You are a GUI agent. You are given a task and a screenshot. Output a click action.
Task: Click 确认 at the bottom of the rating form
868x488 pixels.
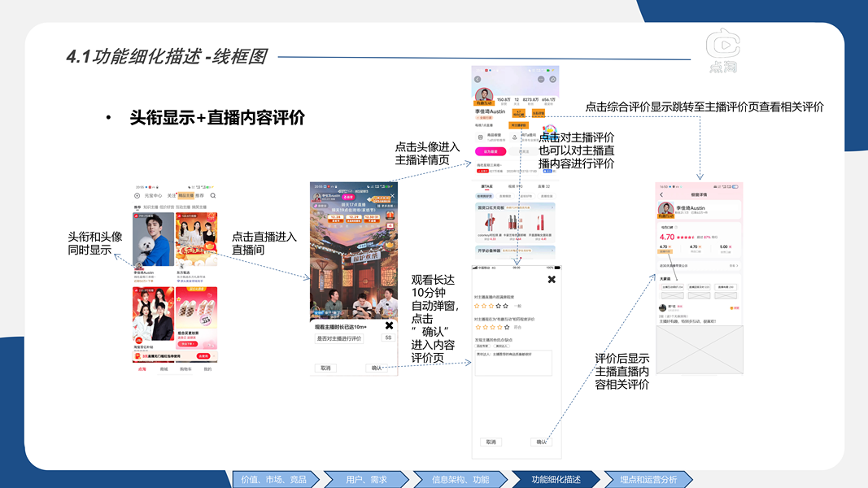click(541, 442)
